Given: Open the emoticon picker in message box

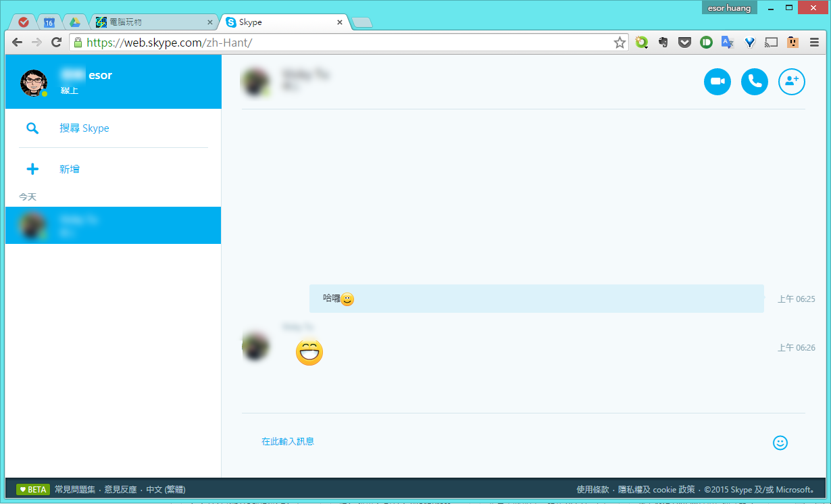Looking at the screenshot, I should point(780,443).
